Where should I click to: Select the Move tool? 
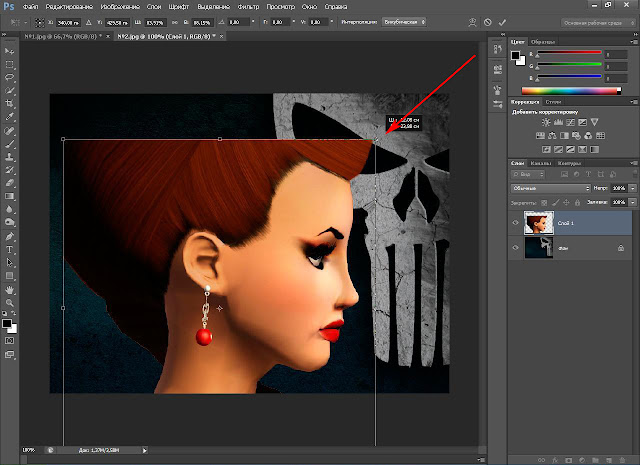pos(9,51)
